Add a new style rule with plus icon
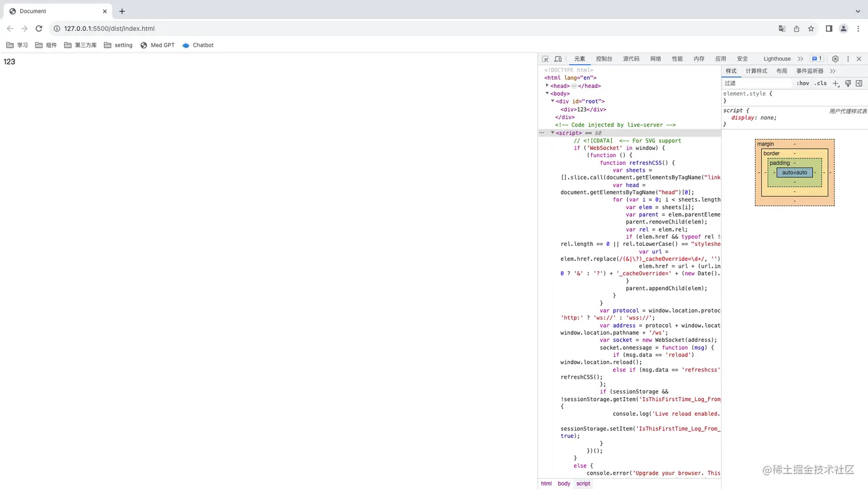Viewport: 868px width, 489px height. tap(836, 83)
